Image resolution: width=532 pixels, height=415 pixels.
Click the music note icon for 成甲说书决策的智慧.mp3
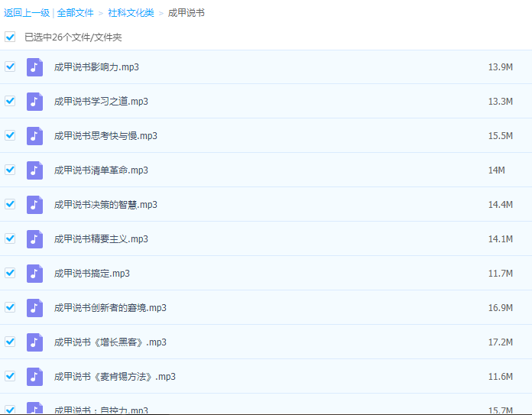pos(34,205)
